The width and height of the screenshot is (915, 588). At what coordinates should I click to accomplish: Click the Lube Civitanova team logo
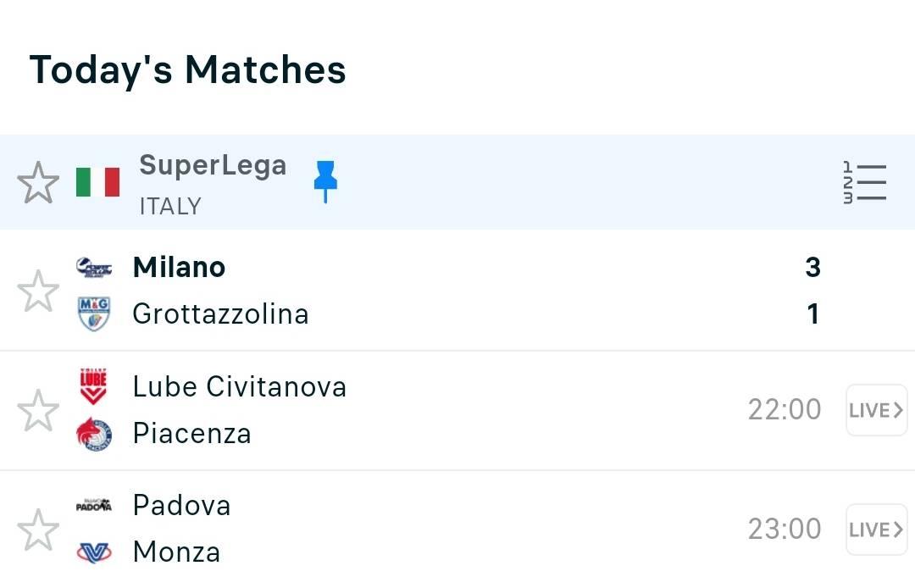click(x=93, y=386)
